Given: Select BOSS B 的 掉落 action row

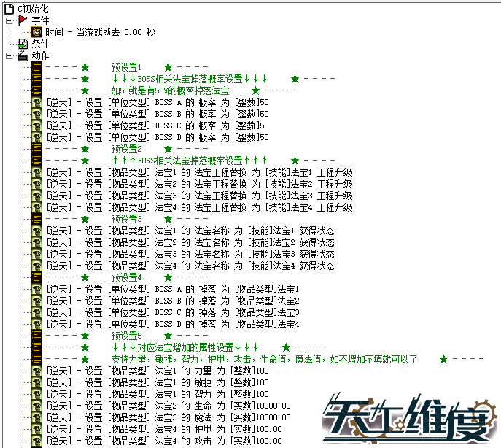Looking at the screenshot, I should click(x=172, y=301).
